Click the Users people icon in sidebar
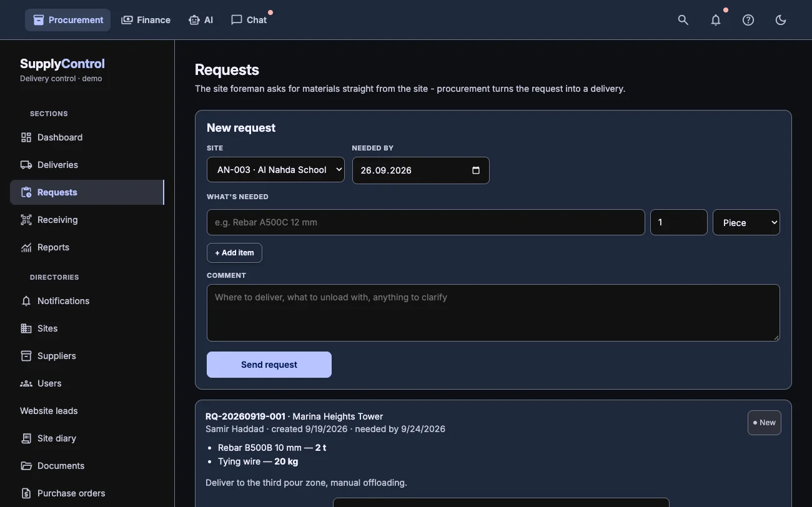812x507 pixels. point(26,383)
